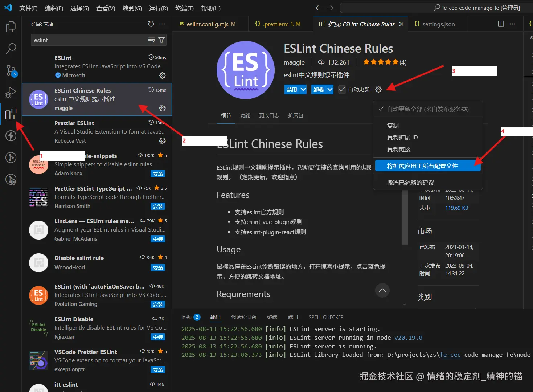The width and height of the screenshot is (533, 392).
Task: Toggle auto update all from publisher option
Action: 428,109
